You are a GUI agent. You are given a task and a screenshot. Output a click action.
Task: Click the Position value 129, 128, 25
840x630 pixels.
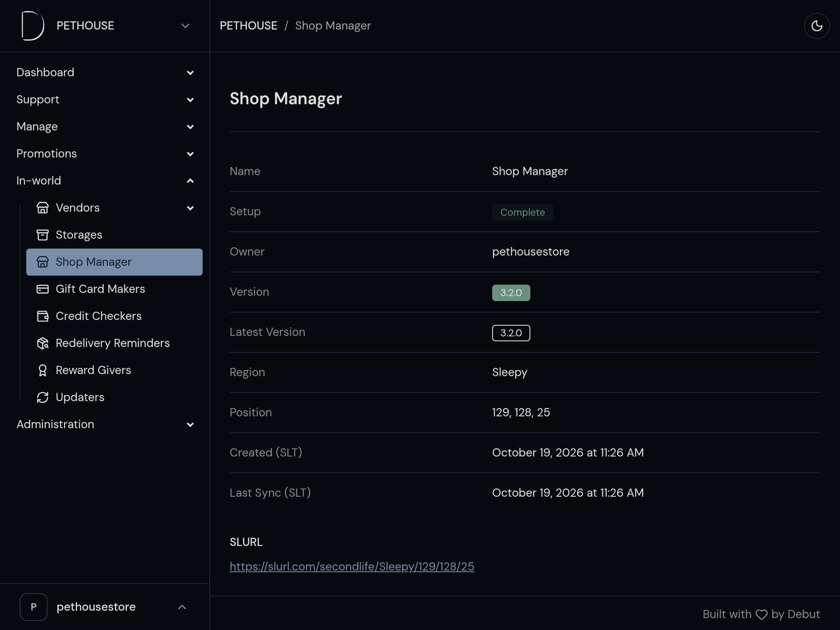click(521, 412)
